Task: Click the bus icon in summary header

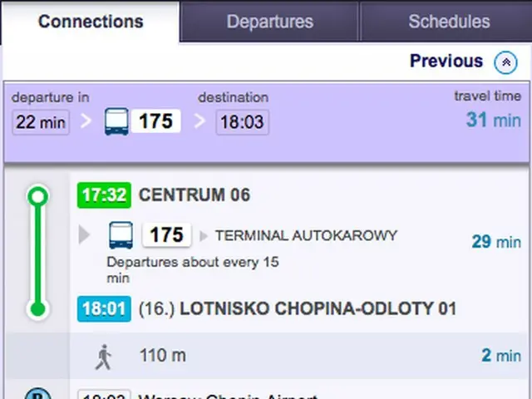Action: point(116,121)
